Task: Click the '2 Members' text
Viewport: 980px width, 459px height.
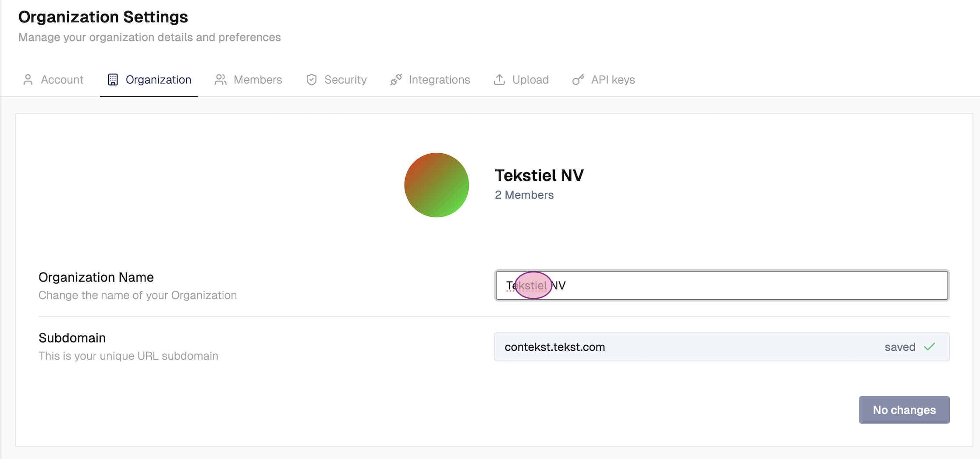Action: click(x=524, y=195)
